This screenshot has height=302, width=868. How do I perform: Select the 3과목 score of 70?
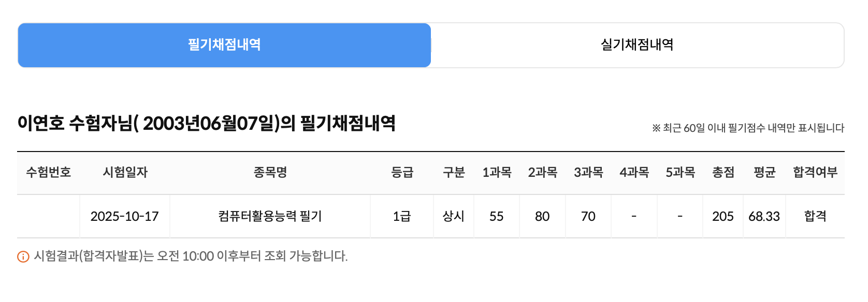click(x=587, y=216)
